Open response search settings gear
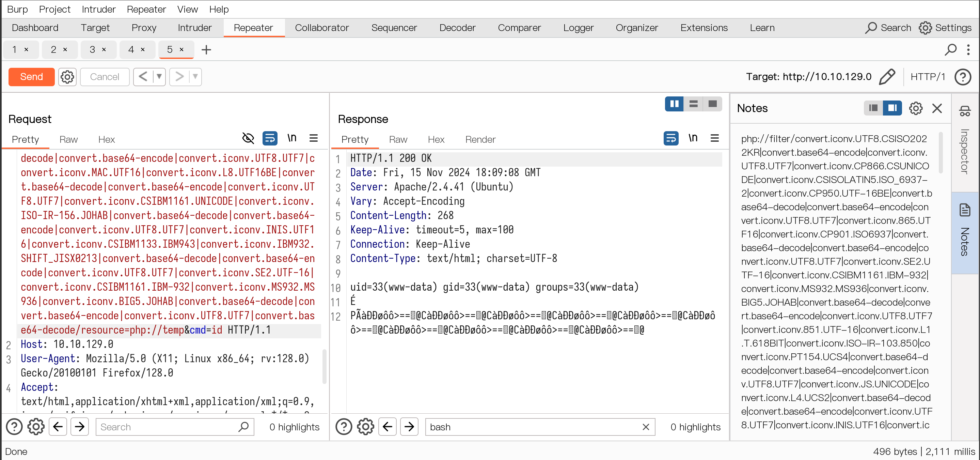 (366, 427)
